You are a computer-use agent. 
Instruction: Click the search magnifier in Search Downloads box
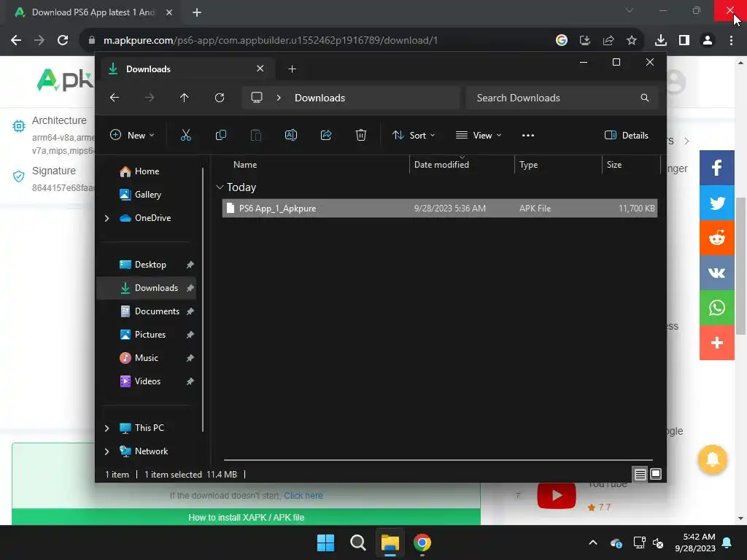coord(645,98)
